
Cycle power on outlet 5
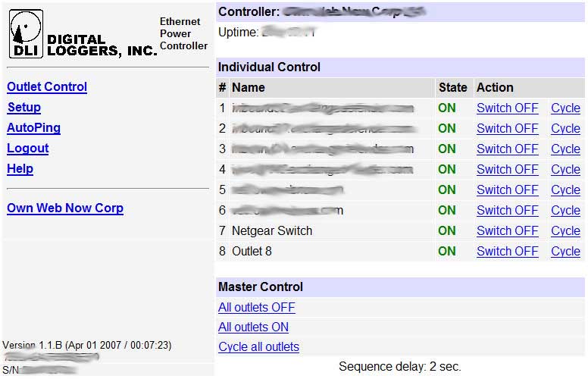click(565, 190)
